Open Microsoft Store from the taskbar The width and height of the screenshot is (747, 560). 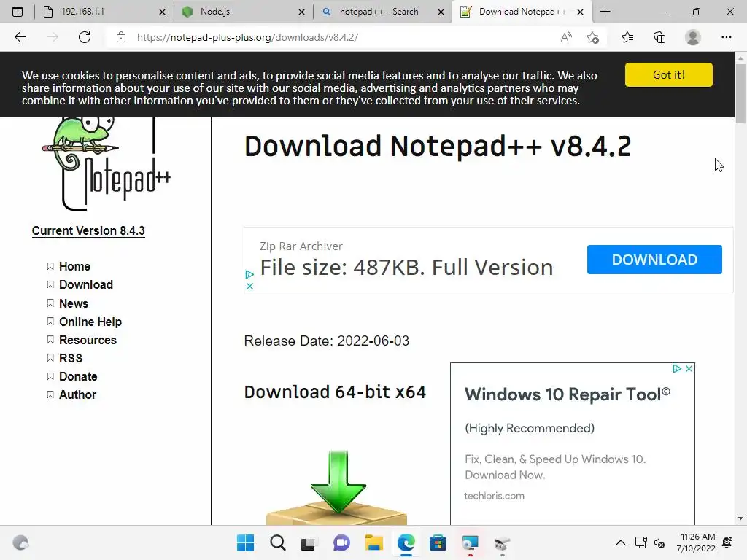tap(438, 542)
